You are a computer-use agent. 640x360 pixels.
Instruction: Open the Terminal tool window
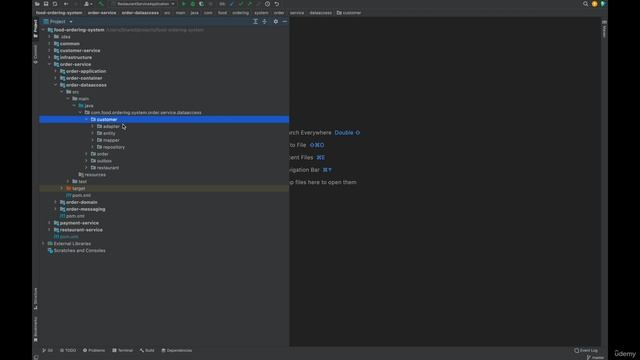point(122,350)
